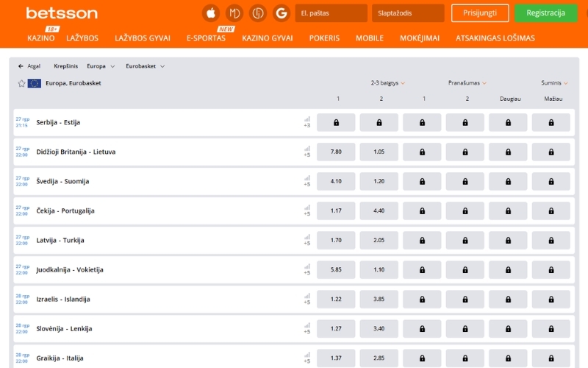Open the Juodkalnija - Vokietija match

point(69,270)
